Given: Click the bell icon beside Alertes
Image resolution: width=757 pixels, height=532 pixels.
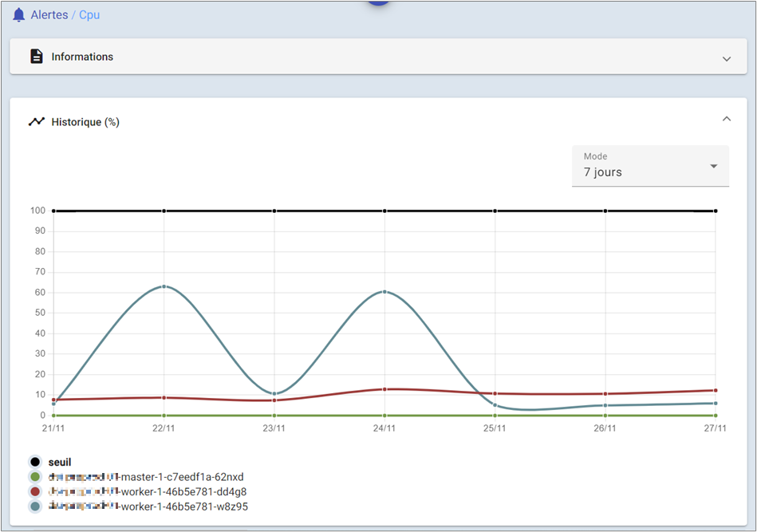Looking at the screenshot, I should (x=19, y=15).
